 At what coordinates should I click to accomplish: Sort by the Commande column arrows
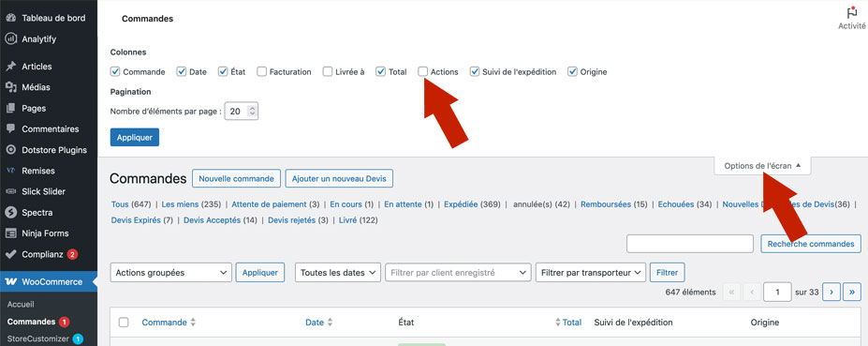point(193,323)
